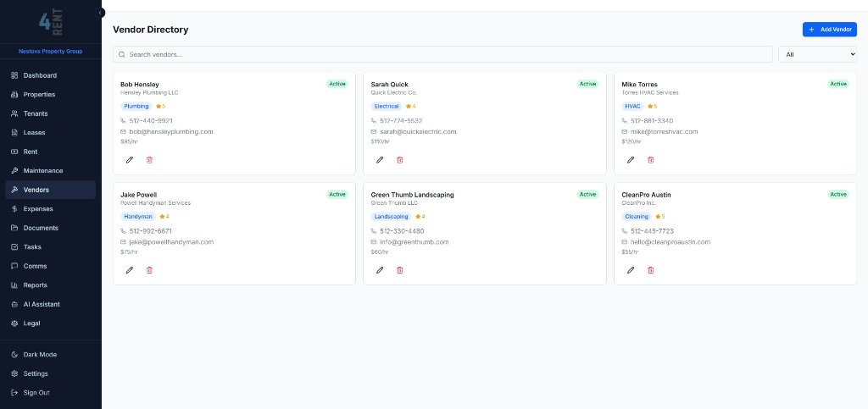Delete Green Thumb Landscaping trash icon

(400, 270)
